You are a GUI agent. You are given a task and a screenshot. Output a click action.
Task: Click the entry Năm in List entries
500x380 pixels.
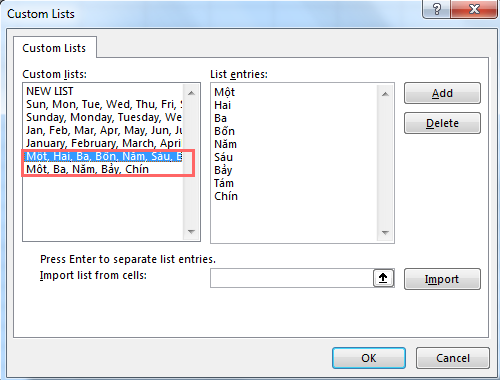point(225,144)
